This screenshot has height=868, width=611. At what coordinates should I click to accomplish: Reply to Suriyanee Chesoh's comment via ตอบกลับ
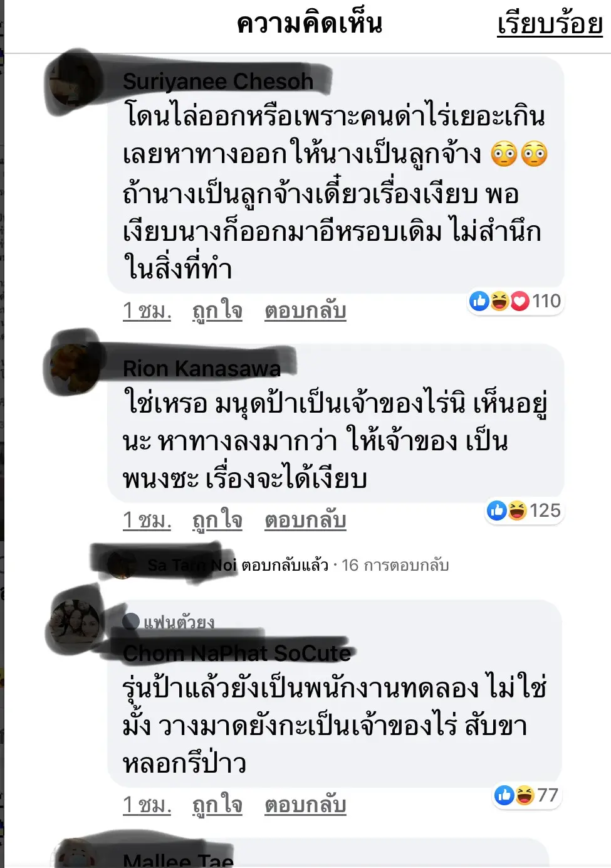click(x=305, y=311)
